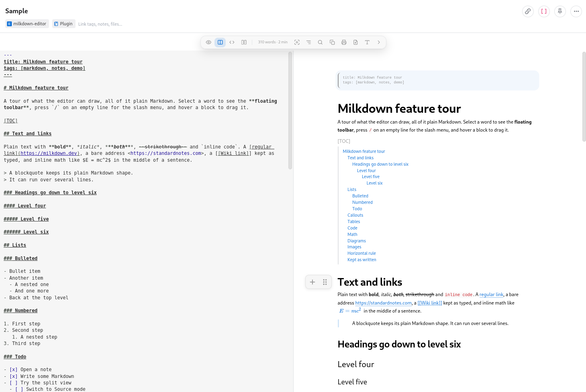Click the 310 words · 2 min counter

(273, 42)
